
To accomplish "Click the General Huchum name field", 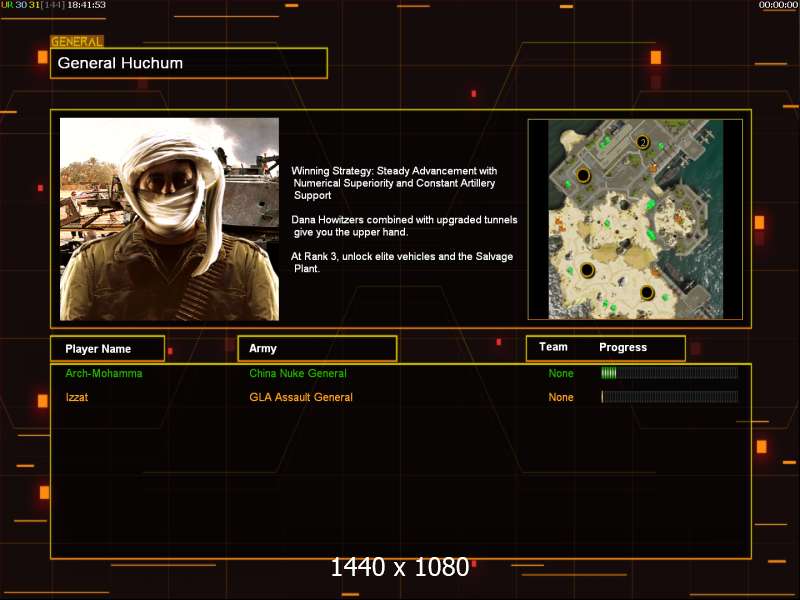I will 189,63.
